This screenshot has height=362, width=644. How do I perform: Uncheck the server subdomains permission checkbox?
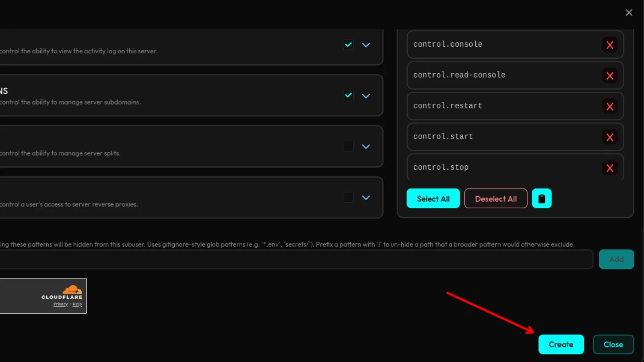pos(348,95)
